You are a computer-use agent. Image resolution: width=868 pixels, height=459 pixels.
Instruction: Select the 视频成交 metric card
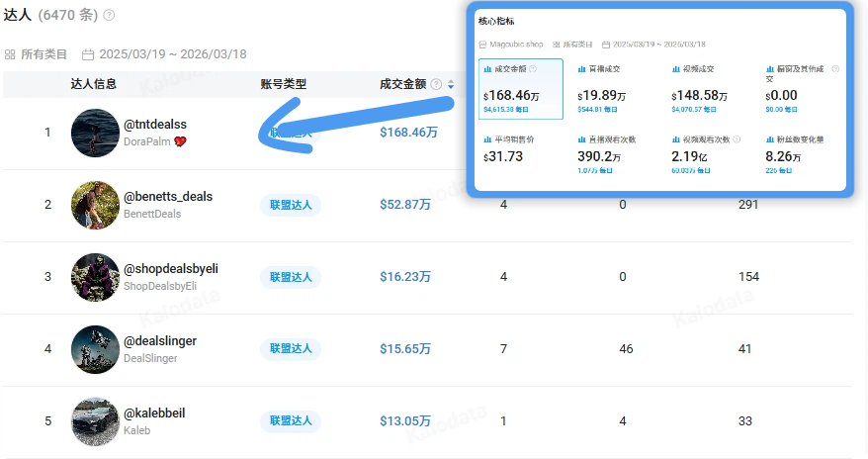tap(708, 89)
